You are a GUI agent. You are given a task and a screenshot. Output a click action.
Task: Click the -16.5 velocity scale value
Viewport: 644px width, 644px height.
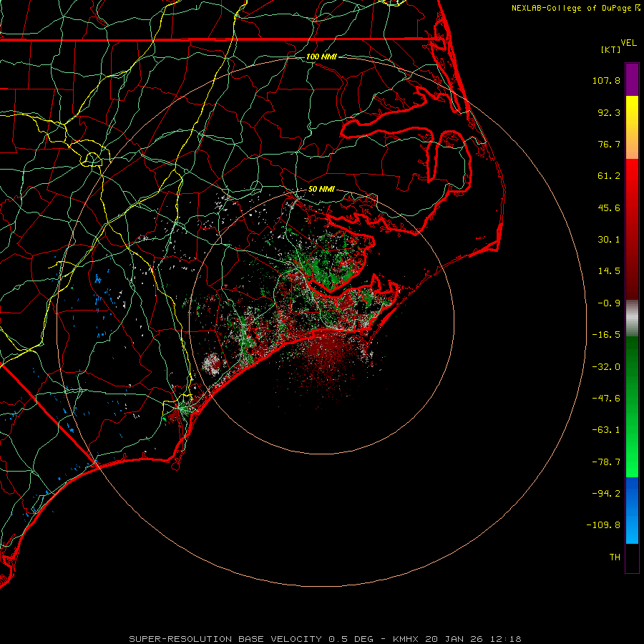point(606,335)
